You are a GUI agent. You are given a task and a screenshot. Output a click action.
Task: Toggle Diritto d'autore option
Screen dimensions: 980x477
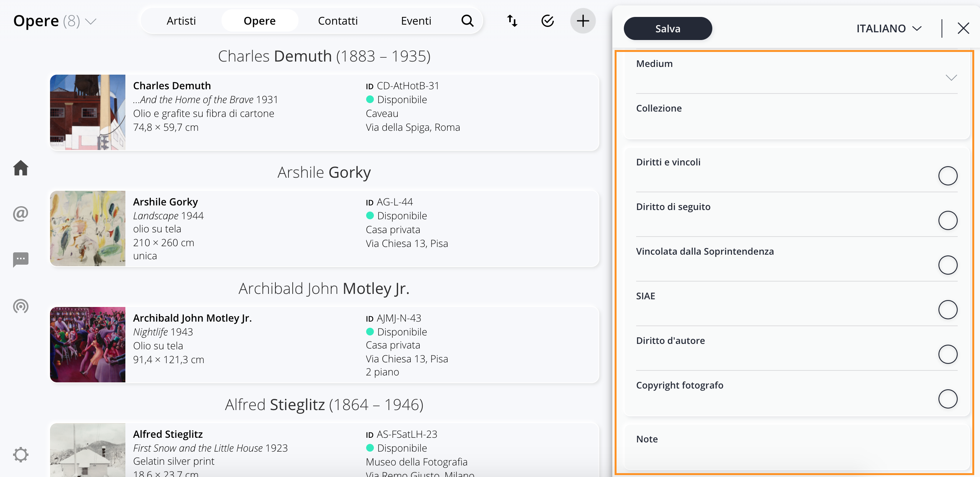pos(948,354)
